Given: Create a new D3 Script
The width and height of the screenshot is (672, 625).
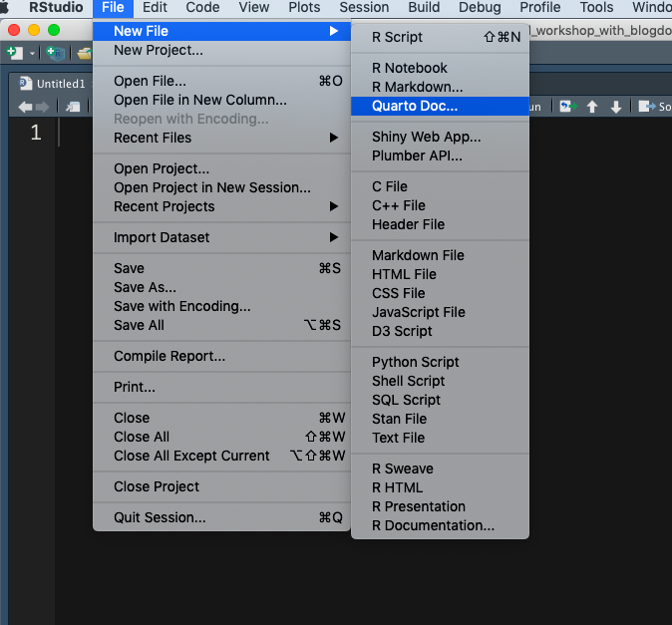Looking at the screenshot, I should coord(440,331).
